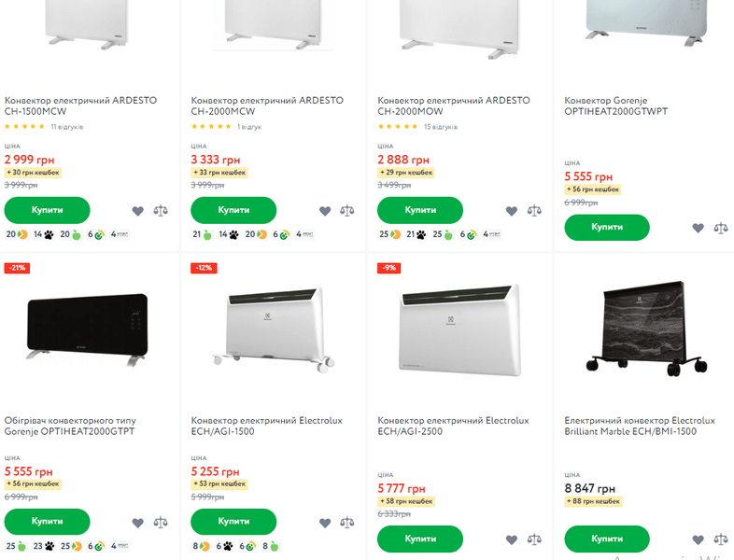Screen dimensions: 734x560
Task: Compare ARDESTO CH-2000MCW using scales icon
Action: point(347,211)
